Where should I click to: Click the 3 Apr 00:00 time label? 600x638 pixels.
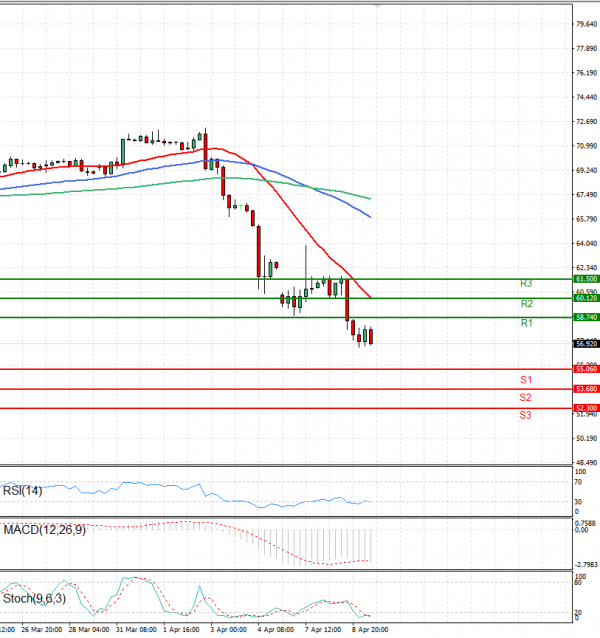tap(228, 629)
